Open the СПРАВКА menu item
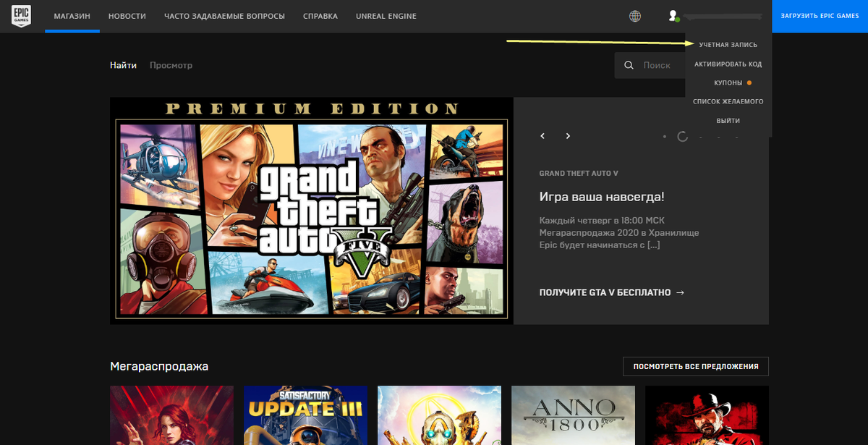Viewport: 868px width, 445px height. tap(320, 16)
